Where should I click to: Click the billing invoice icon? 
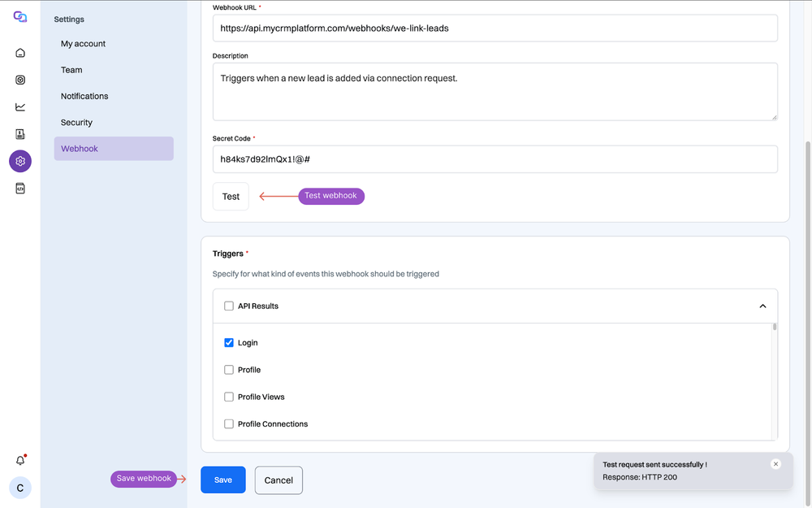pyautogui.click(x=19, y=133)
